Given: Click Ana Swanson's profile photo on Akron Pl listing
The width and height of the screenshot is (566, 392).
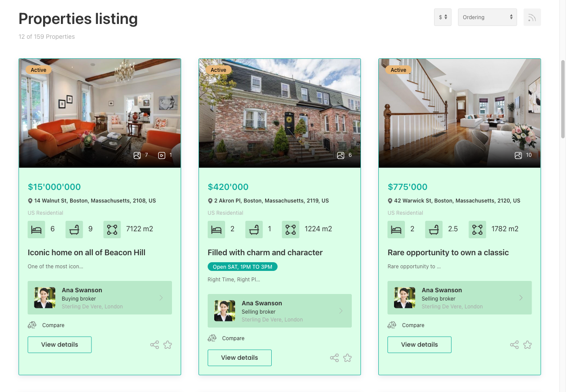Looking at the screenshot, I should point(224,311).
